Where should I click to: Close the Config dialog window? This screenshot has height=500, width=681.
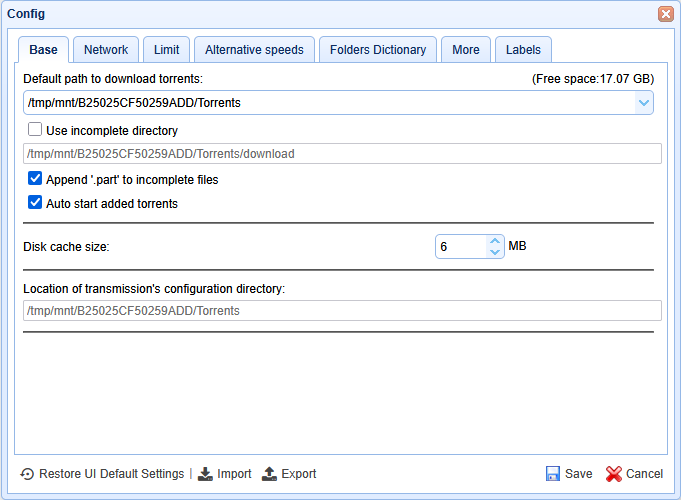pos(665,14)
